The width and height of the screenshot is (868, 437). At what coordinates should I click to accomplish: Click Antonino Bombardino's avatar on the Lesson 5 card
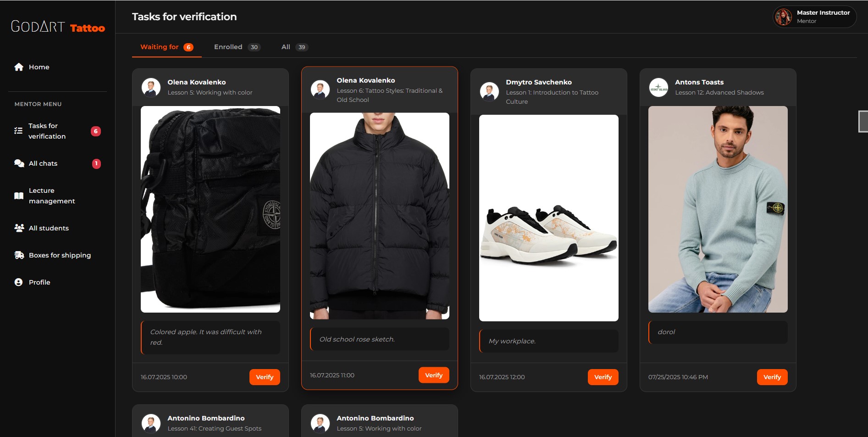tap(321, 423)
